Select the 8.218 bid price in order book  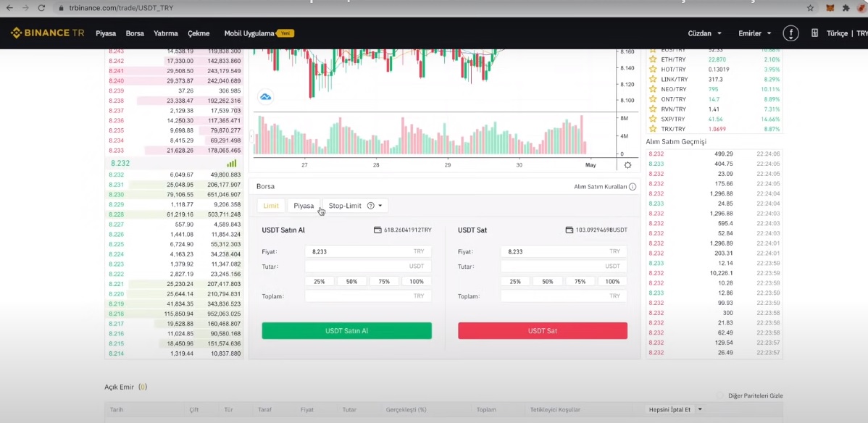point(116,314)
